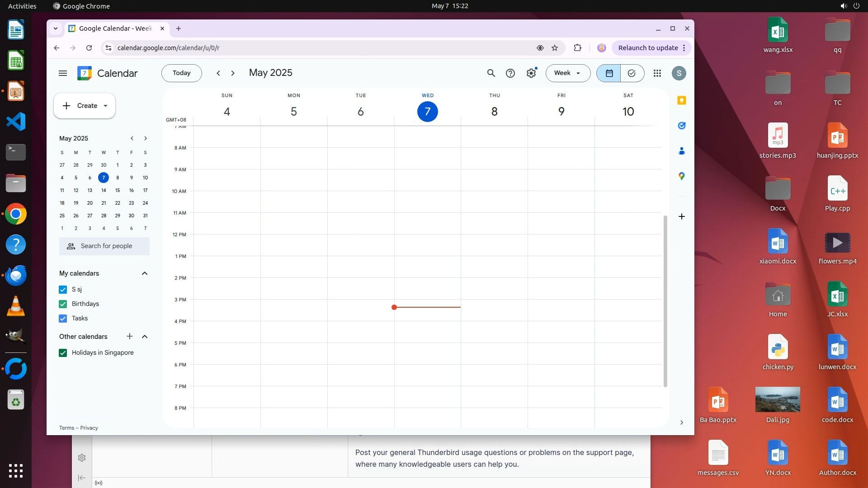
Task: Open Google Maps side panel icon
Action: [682, 176]
